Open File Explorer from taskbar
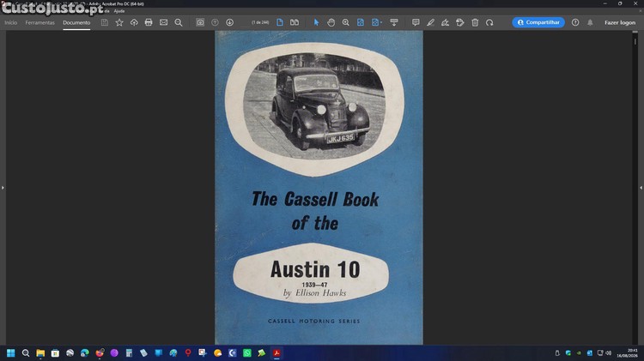Viewport: 644px width, 361px height. pyautogui.click(x=40, y=352)
